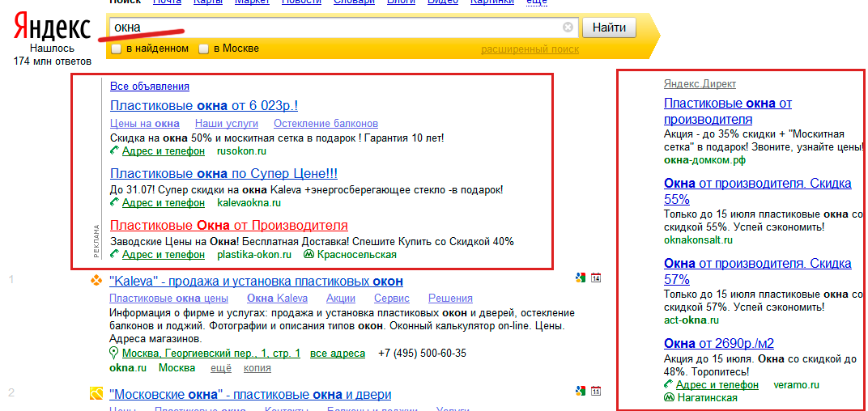Open the okna.ru domain link
868x411 pixels.
coord(128,368)
